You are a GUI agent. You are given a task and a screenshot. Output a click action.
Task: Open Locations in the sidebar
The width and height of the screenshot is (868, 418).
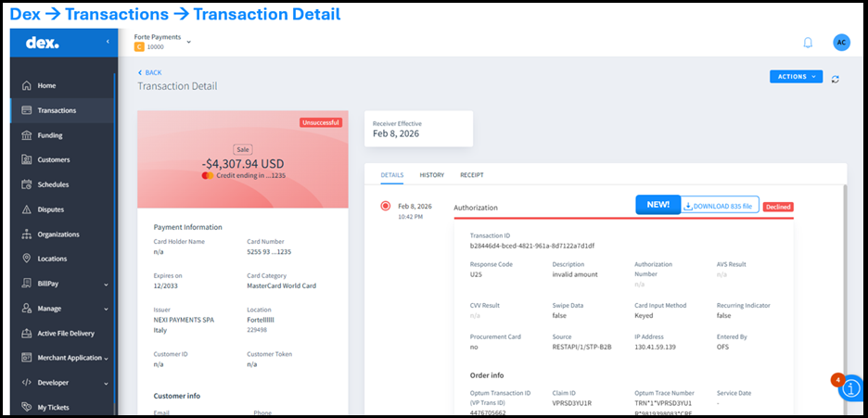(52, 259)
